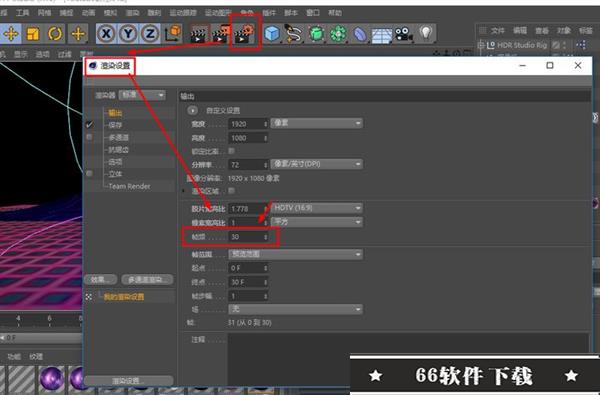This screenshot has height=395, width=600.
Task: Open the HDTV (16:9) film aspect dropdown
Action: 316,208
